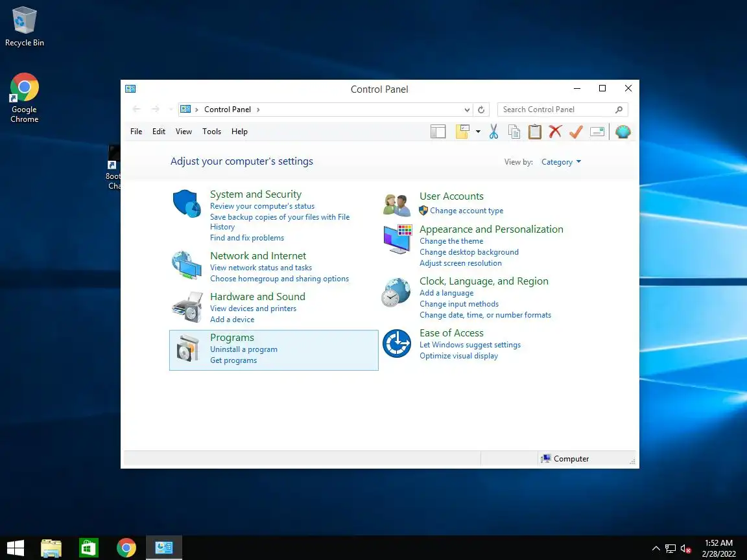747x560 pixels.
Task: Click the System and Security shield icon
Action: point(187,204)
